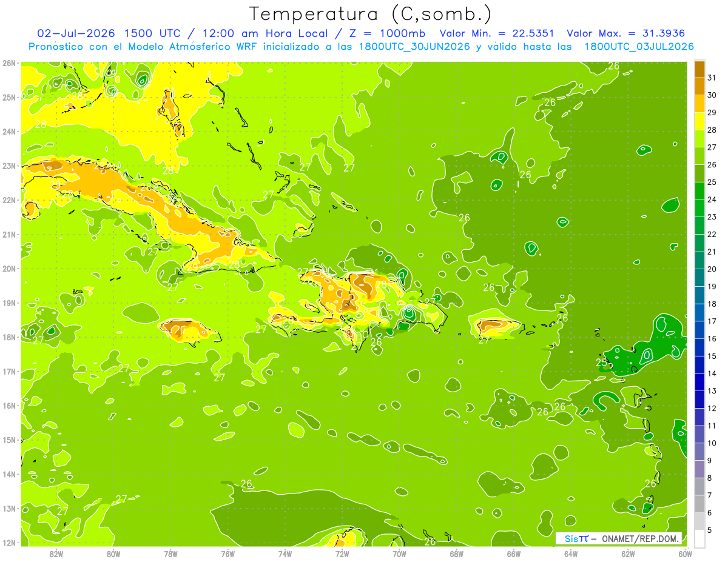The image size is (728, 562).
Task: Pick the green legend band between 24 and 25
Action: click(x=699, y=191)
